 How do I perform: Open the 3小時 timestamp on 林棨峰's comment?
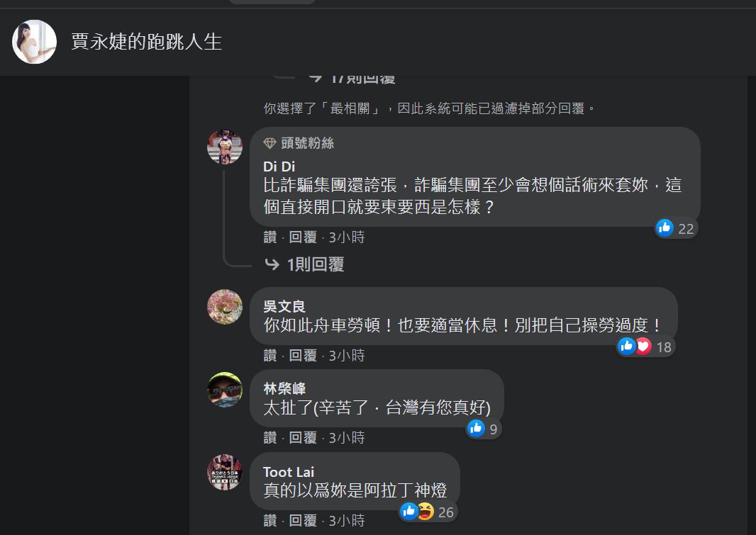click(x=347, y=438)
